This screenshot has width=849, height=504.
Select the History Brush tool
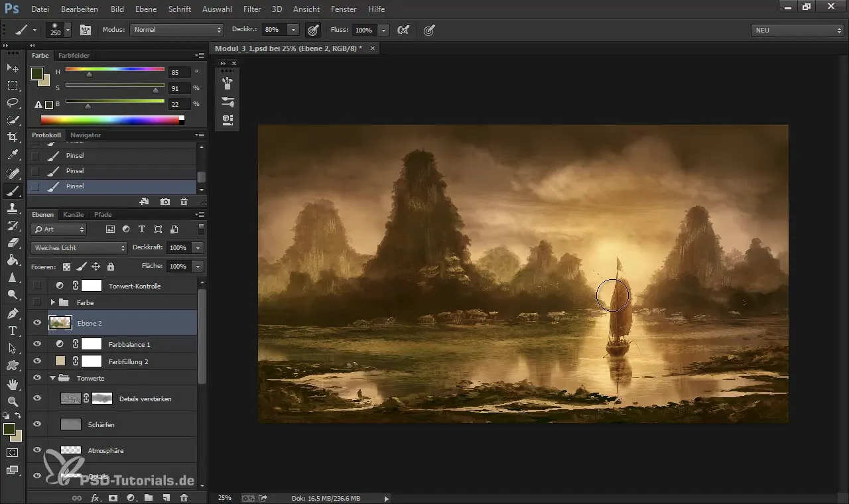click(12, 226)
